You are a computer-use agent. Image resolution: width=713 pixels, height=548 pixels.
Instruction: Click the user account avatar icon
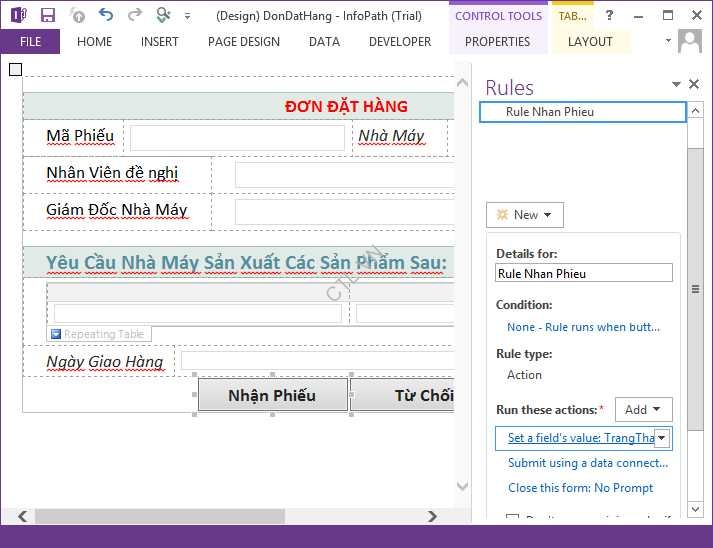point(689,42)
